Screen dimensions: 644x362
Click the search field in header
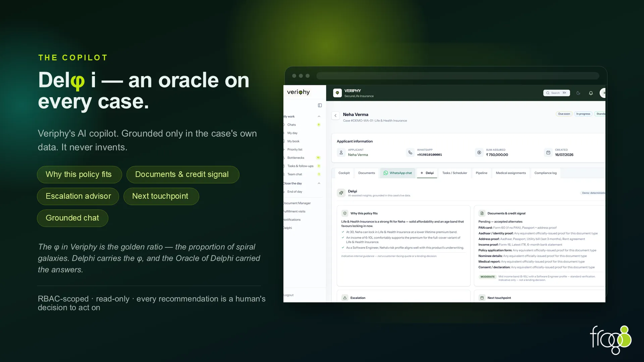(x=556, y=93)
